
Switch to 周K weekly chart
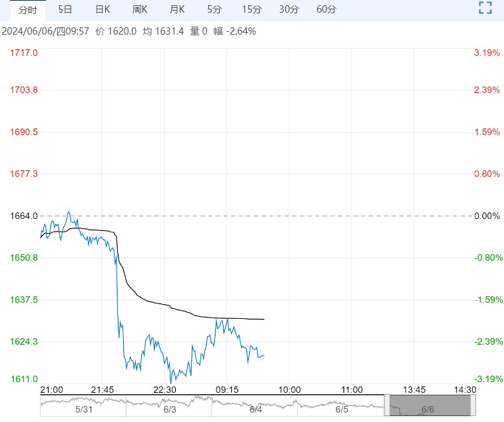(140, 9)
